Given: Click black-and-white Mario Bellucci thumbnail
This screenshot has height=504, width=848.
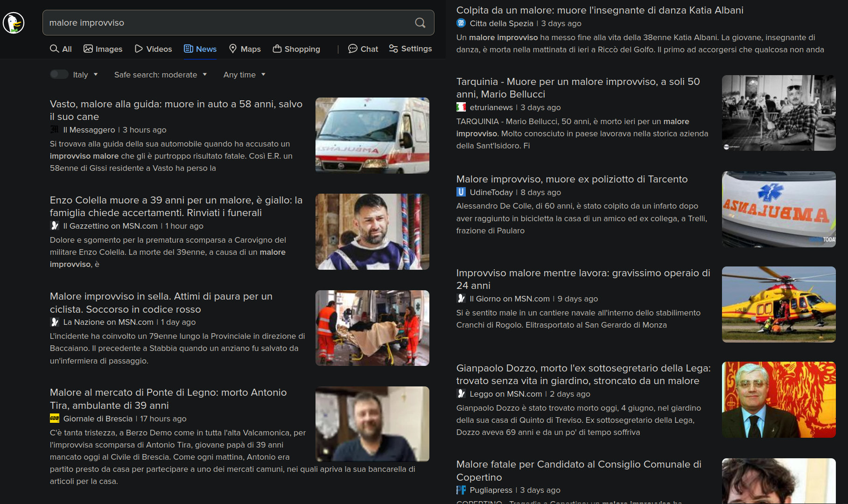Looking at the screenshot, I should click(x=779, y=113).
